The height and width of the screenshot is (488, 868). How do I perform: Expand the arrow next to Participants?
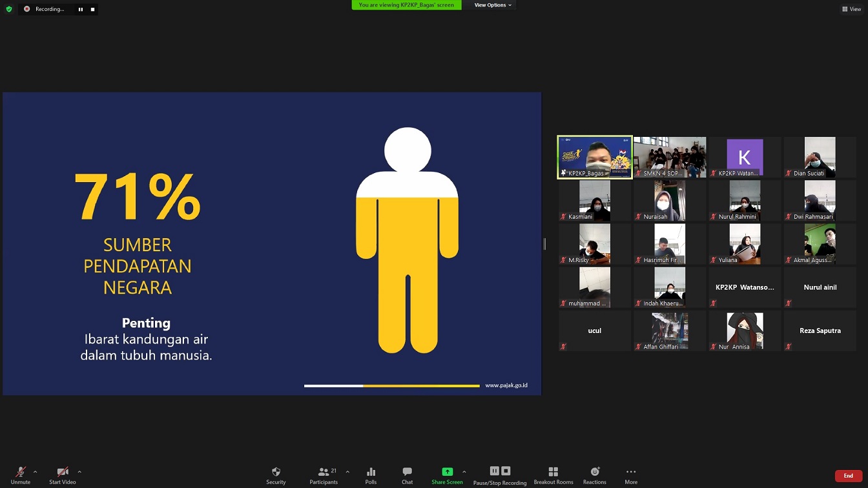(x=347, y=472)
